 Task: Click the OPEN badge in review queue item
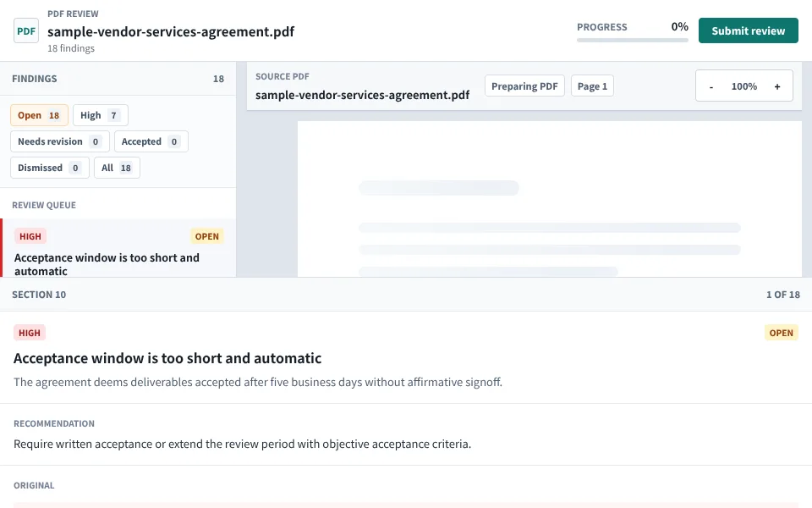(x=206, y=236)
